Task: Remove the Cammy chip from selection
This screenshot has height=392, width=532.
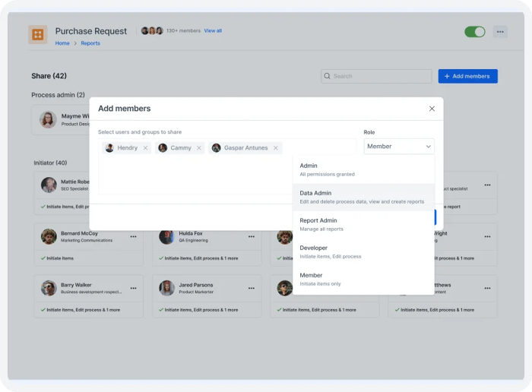Action: click(199, 148)
